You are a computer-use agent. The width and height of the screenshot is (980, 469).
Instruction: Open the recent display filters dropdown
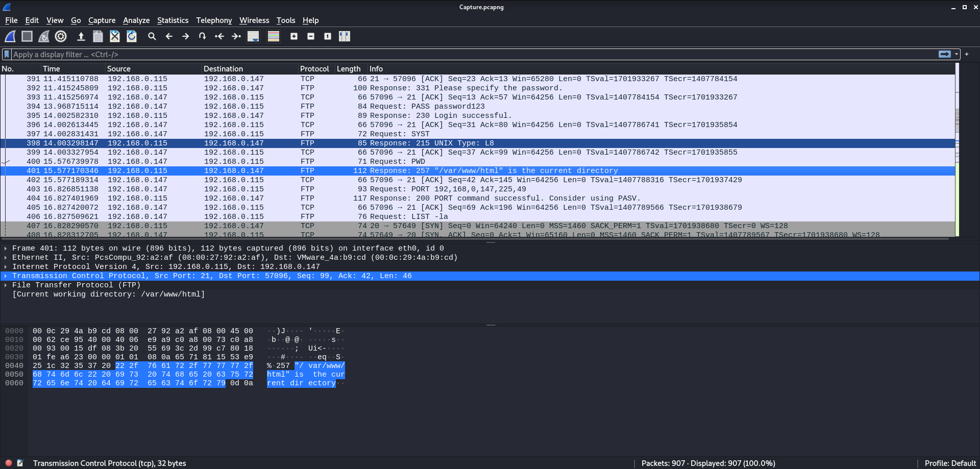pos(957,54)
